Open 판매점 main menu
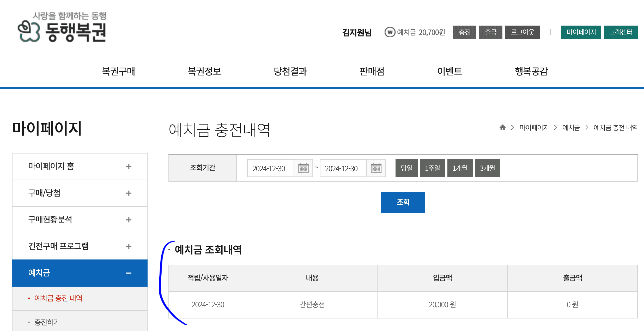This screenshot has height=331, width=644. 372,71
